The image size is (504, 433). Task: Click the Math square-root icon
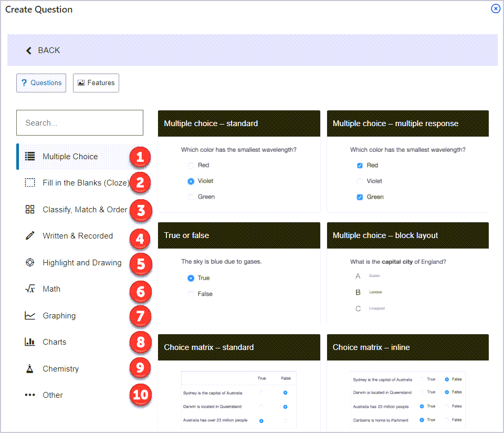pos(30,289)
